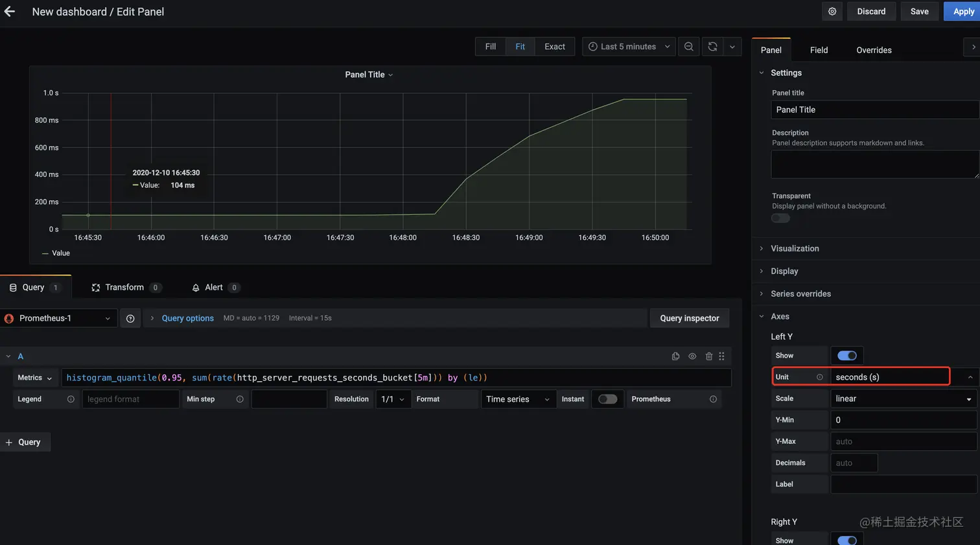
Task: Click the clock icon in time picker
Action: pyautogui.click(x=592, y=47)
